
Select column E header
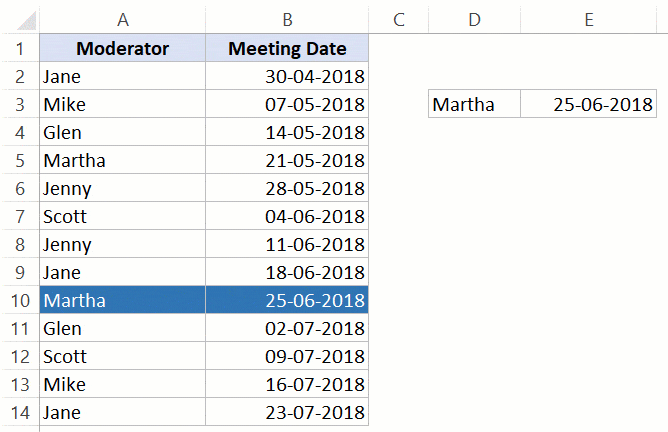pyautogui.click(x=589, y=20)
